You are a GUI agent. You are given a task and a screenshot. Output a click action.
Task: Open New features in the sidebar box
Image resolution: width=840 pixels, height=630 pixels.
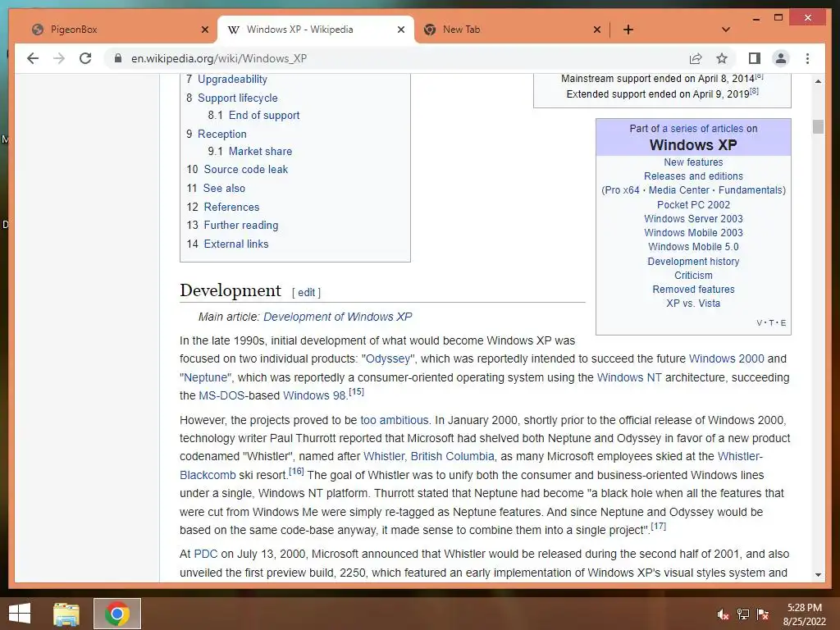point(693,162)
